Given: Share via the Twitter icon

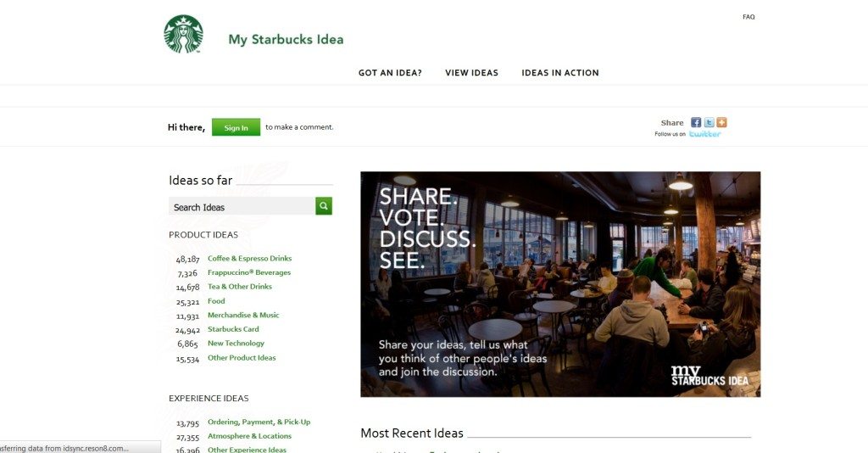Looking at the screenshot, I should (709, 122).
